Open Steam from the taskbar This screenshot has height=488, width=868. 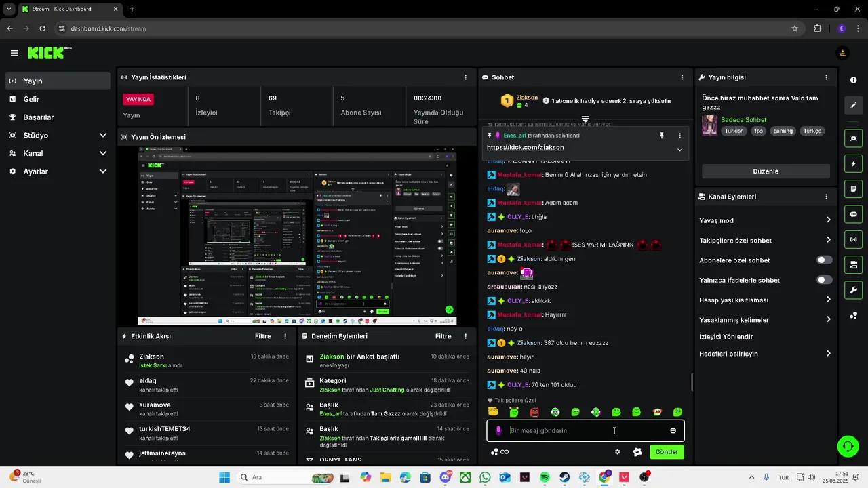point(564,477)
